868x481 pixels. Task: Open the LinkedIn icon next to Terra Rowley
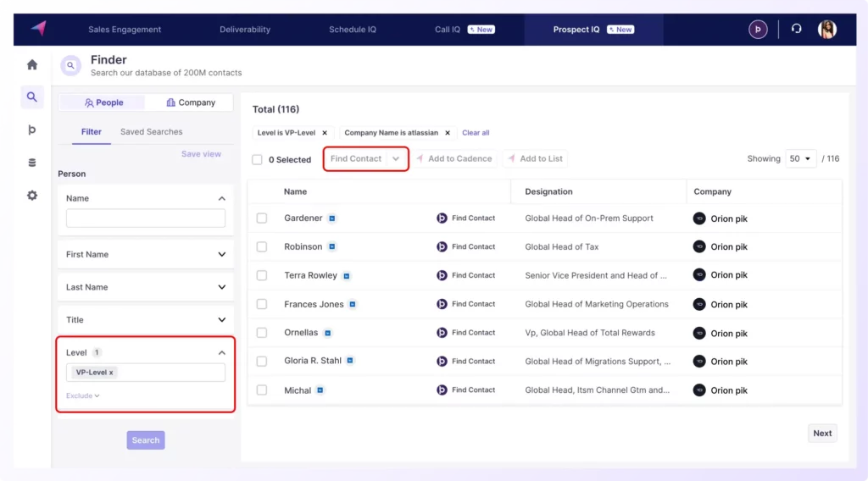347,276
